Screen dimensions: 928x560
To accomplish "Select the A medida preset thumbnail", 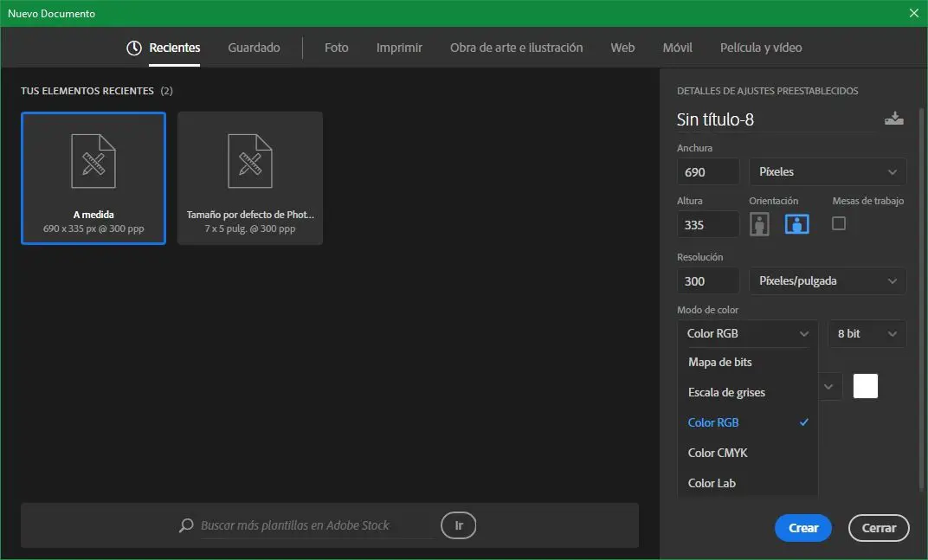I will (x=93, y=178).
